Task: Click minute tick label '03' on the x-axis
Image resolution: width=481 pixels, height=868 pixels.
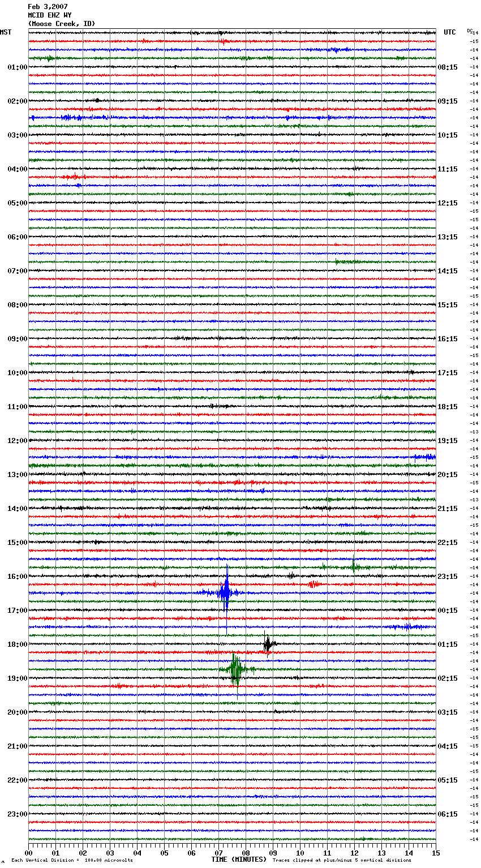Action: tap(110, 853)
